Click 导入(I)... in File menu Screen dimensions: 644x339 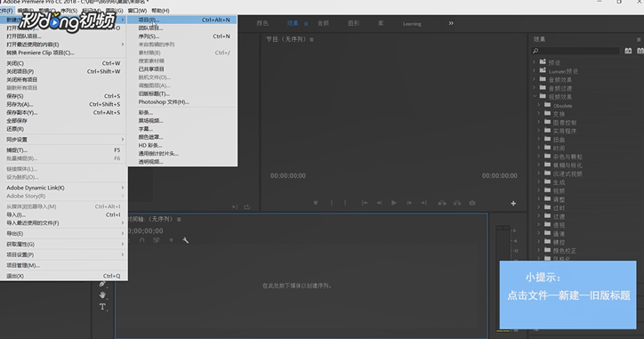[64, 214]
